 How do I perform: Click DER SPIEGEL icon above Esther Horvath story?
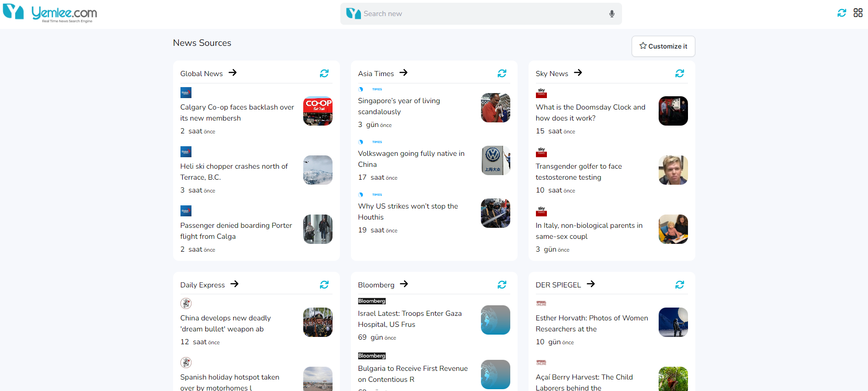coord(541,303)
